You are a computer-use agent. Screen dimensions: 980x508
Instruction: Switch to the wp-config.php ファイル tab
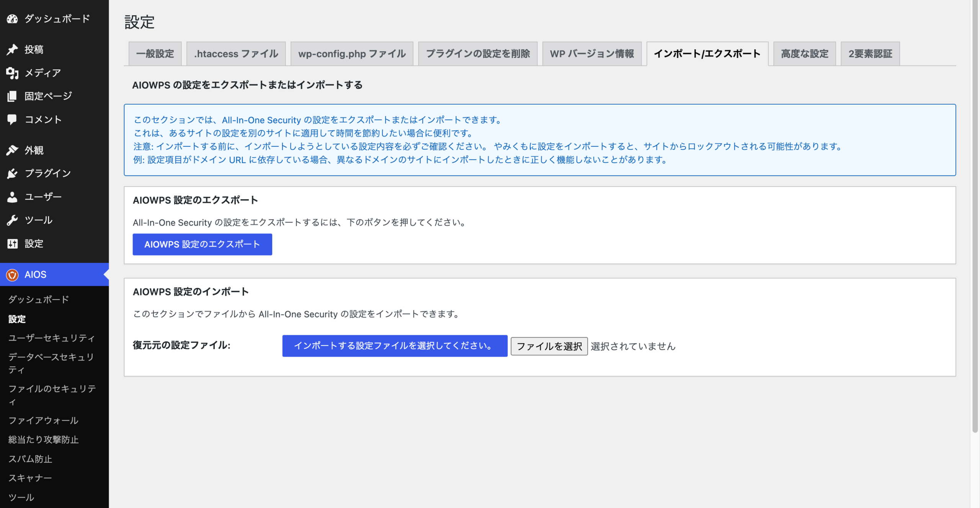pos(352,54)
